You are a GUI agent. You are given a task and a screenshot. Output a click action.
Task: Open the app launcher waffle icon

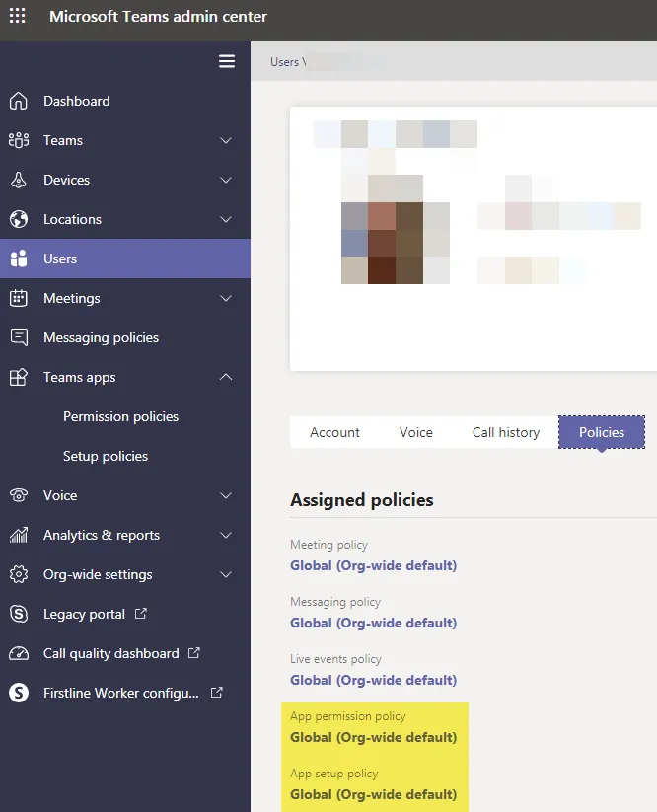coord(17,15)
